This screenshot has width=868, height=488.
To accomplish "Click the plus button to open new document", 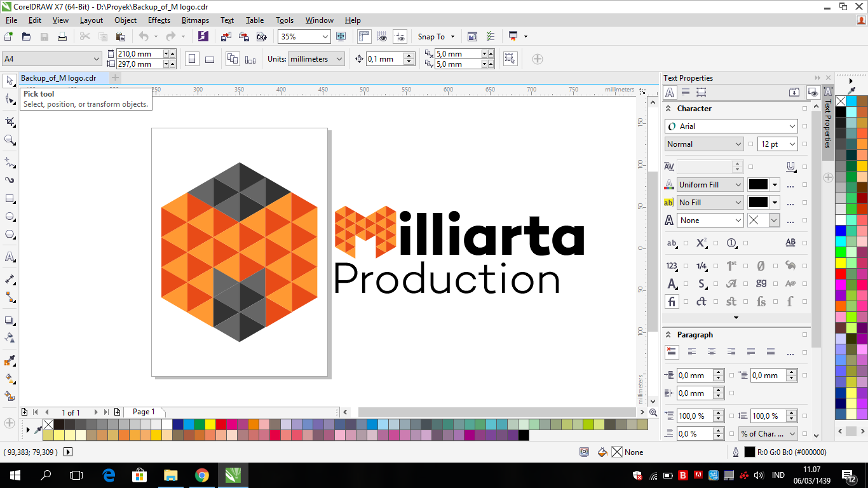I will click(x=115, y=78).
